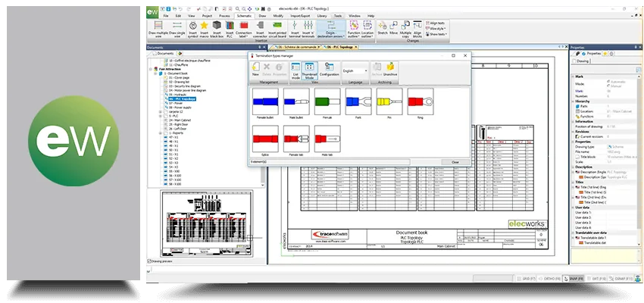644x303 pixels.
Task: Open Configuration in Termination types manager
Action: point(329,70)
